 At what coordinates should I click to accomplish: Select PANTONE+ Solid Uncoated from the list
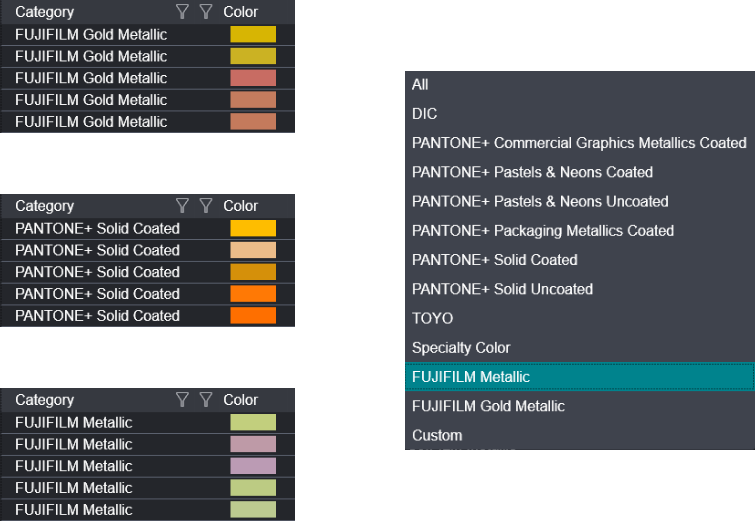tap(502, 289)
